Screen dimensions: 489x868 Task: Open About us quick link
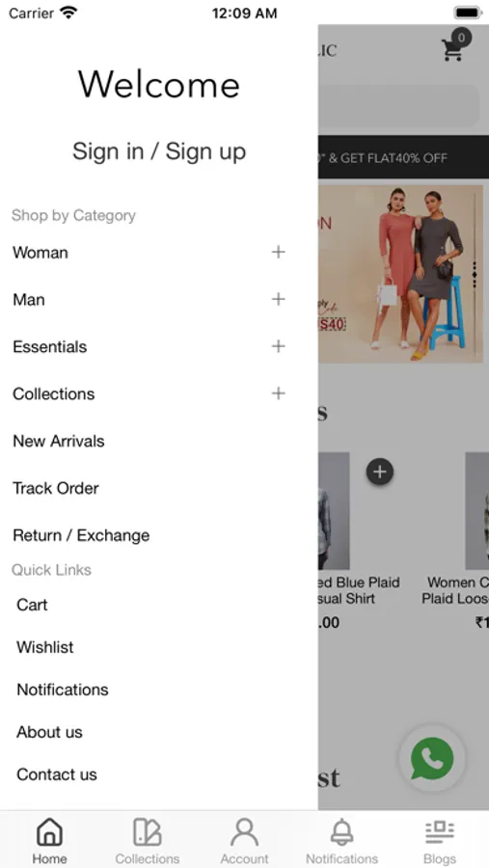(x=49, y=732)
